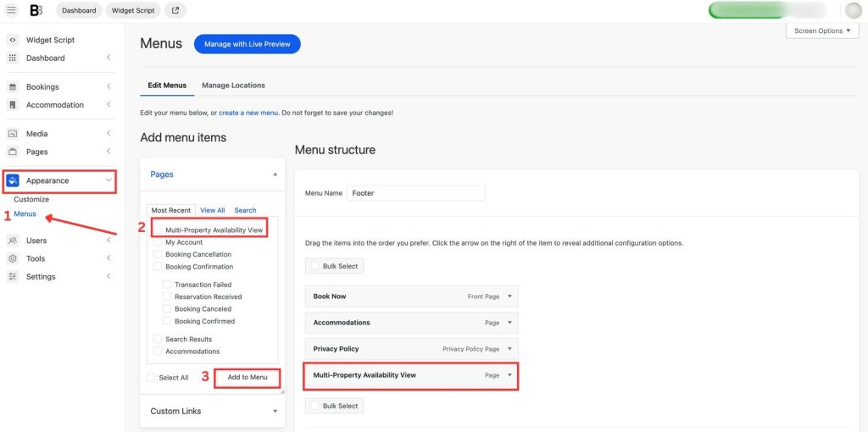Click the Media image icon
Image resolution: width=868 pixels, height=432 pixels.
click(x=13, y=134)
